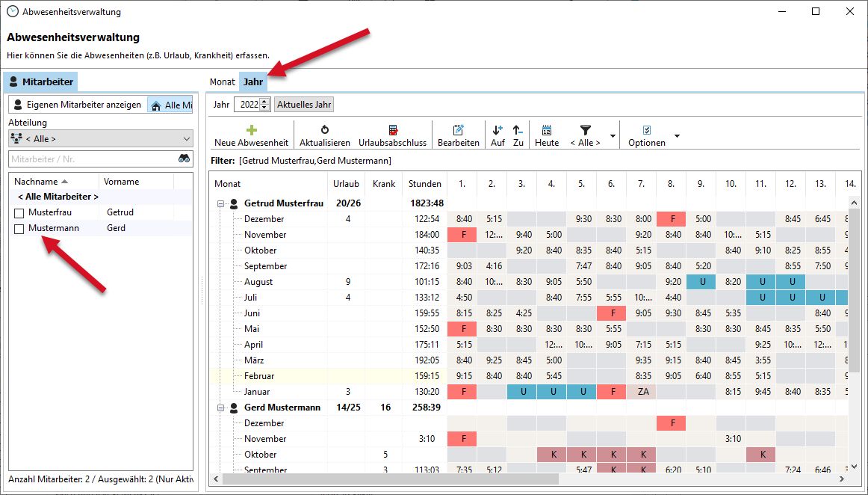Click the Aktuelles Jahr button
Screen dimensions: 868x495
coord(304,105)
